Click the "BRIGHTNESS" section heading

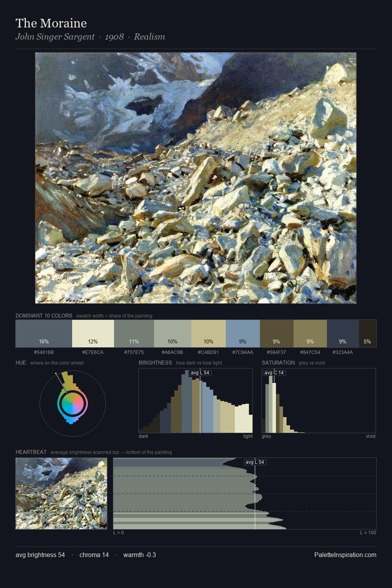[x=155, y=363]
